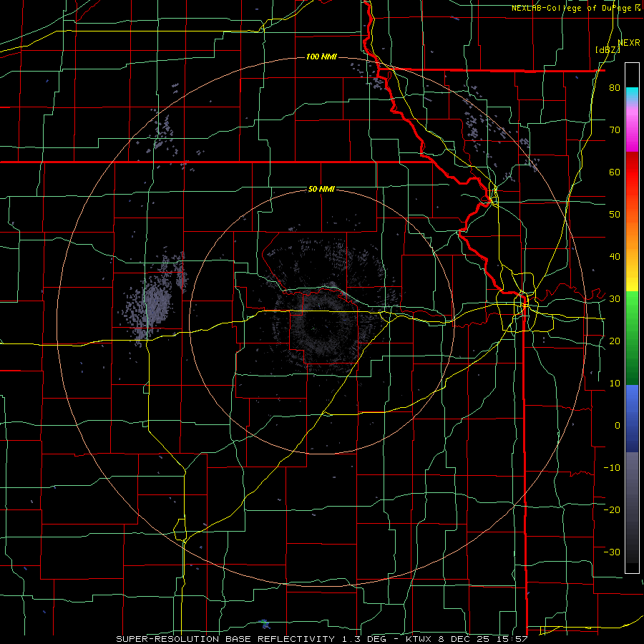Click the 20 dBZ scale value

[615, 341]
